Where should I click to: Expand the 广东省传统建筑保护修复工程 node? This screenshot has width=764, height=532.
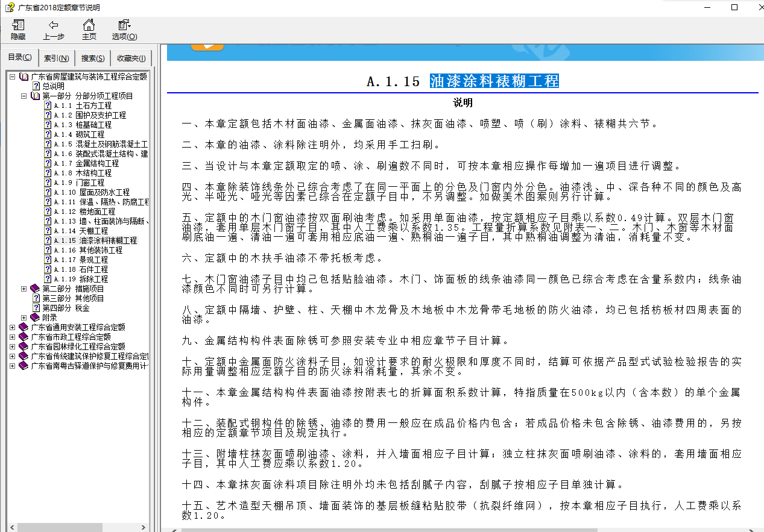click(x=12, y=356)
